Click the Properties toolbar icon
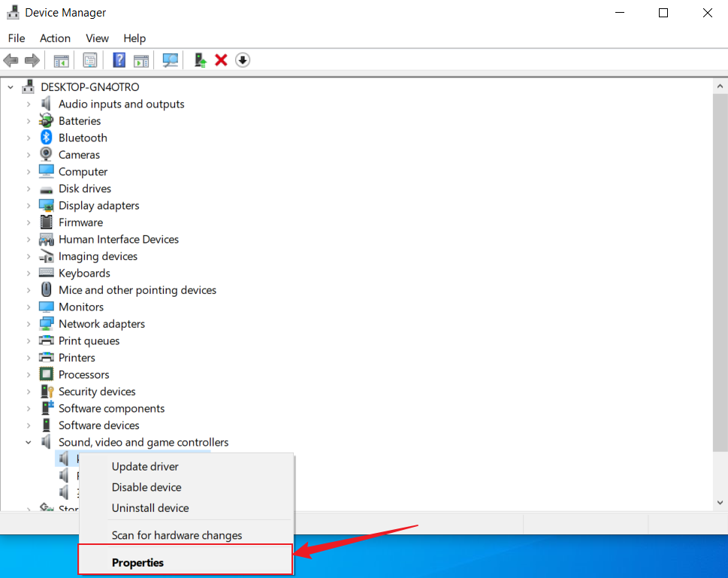 click(90, 60)
